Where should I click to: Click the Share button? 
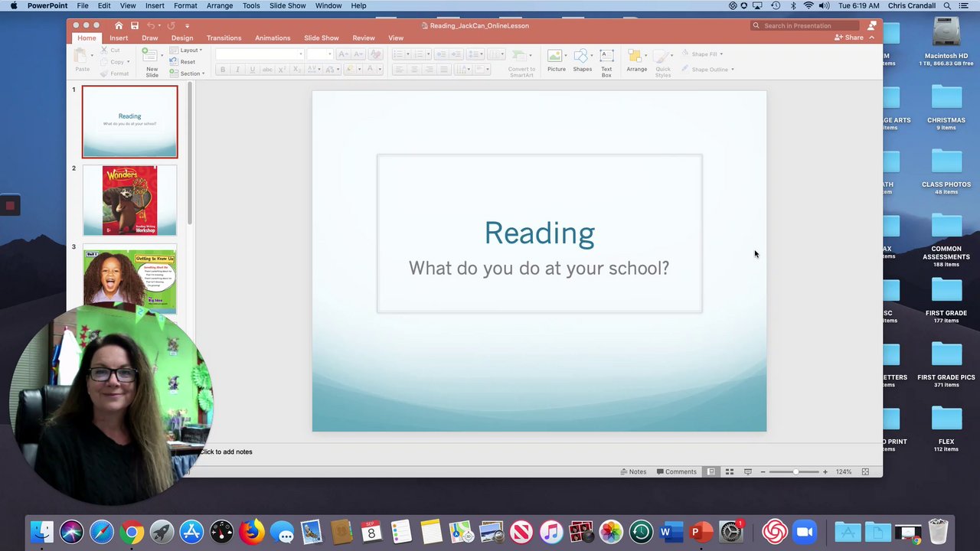(849, 37)
